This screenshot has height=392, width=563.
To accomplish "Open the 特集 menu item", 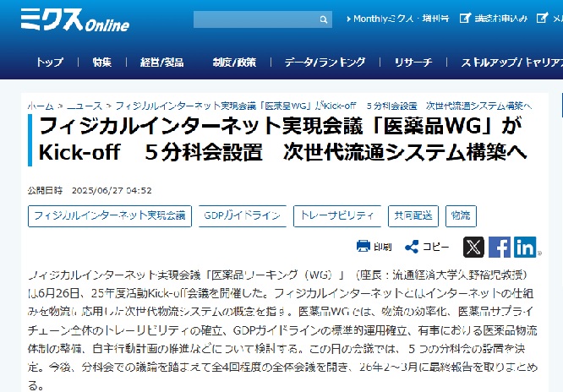I will tap(102, 63).
